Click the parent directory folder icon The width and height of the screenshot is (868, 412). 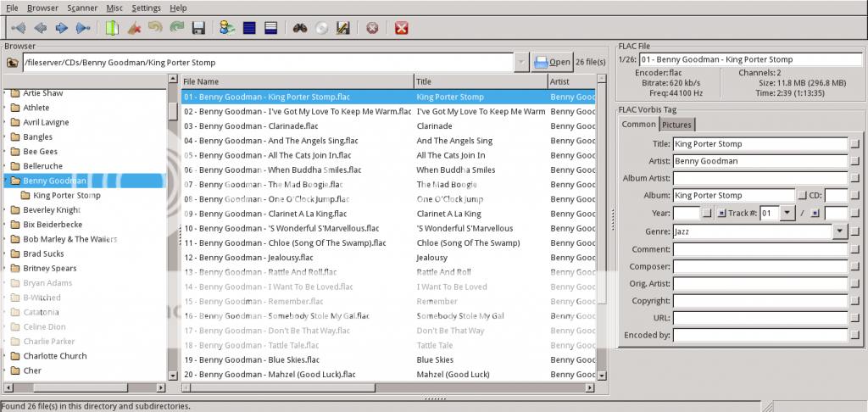[x=13, y=63]
